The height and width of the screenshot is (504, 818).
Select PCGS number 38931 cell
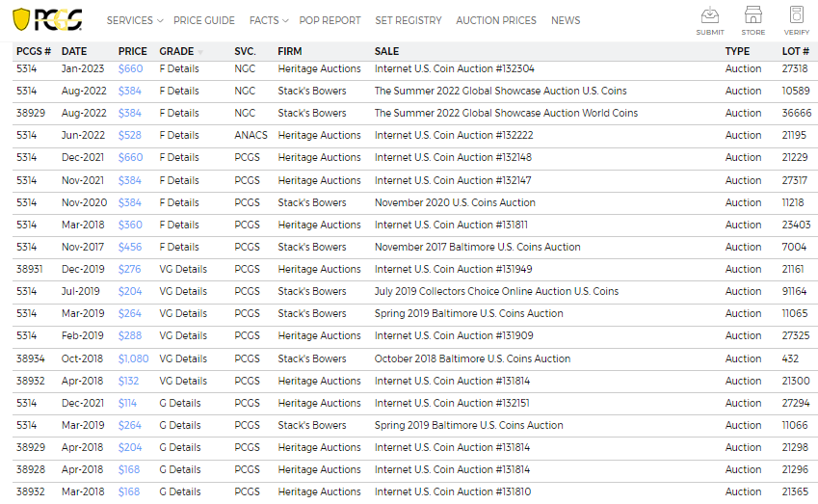point(29,269)
